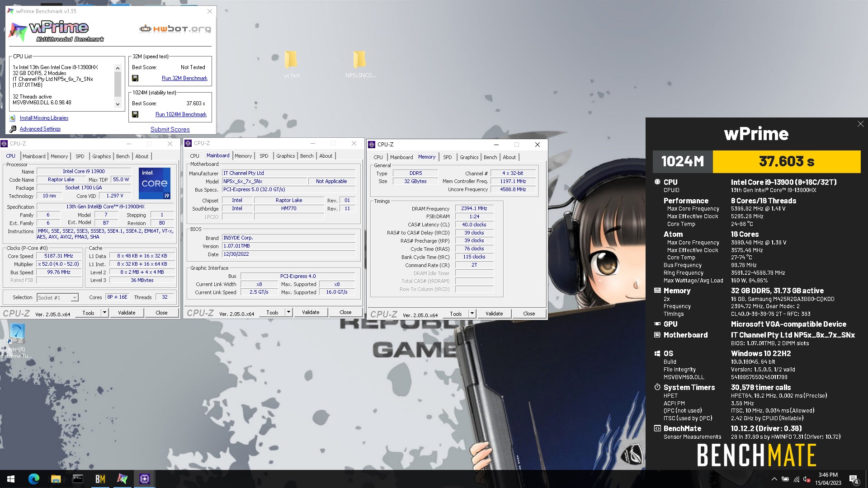The image size is (868, 488).
Task: Open Tools dropdown arrow in Memory window
Action: pyautogui.click(x=472, y=314)
